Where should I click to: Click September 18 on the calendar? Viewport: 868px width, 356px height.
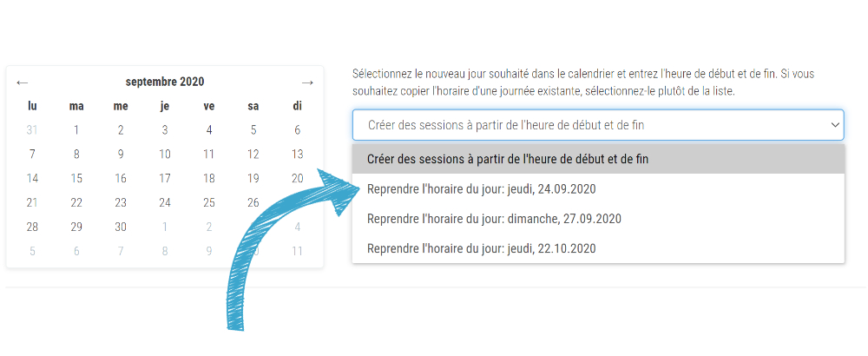(x=209, y=179)
